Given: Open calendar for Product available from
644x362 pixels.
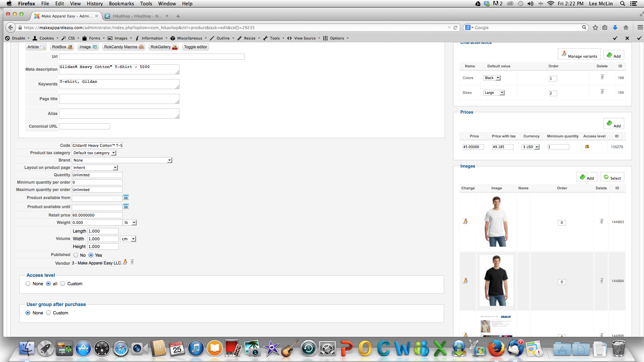Looking at the screenshot, I should [126, 198].
